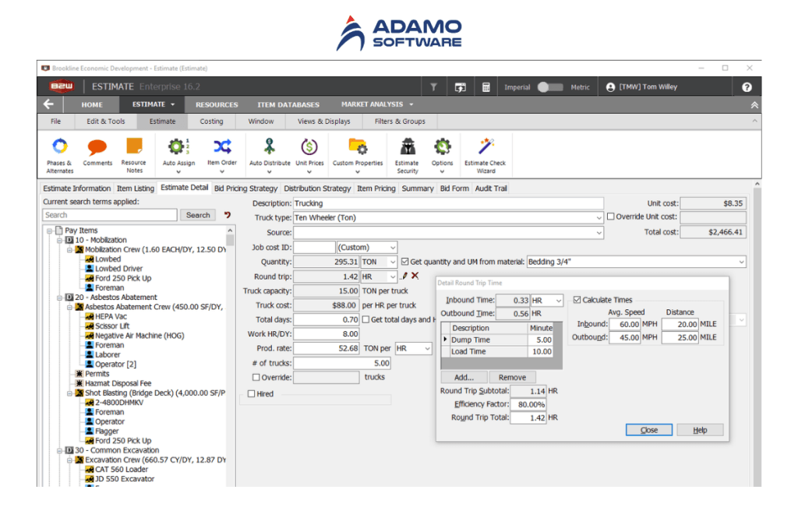Click the Estimate Security icon
Viewport: 798px width, 532px height.
pos(408,153)
